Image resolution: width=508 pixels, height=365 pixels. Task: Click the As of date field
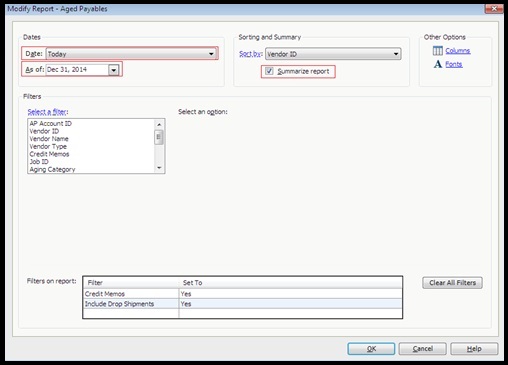[77, 70]
